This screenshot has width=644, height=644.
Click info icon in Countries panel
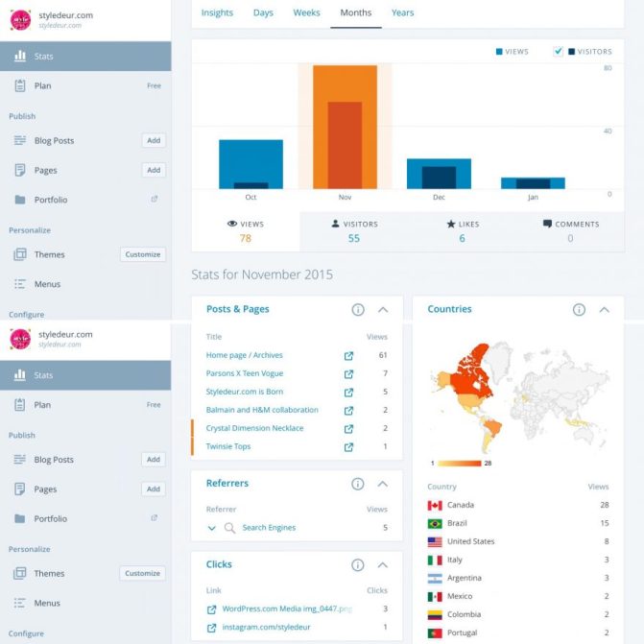click(579, 310)
